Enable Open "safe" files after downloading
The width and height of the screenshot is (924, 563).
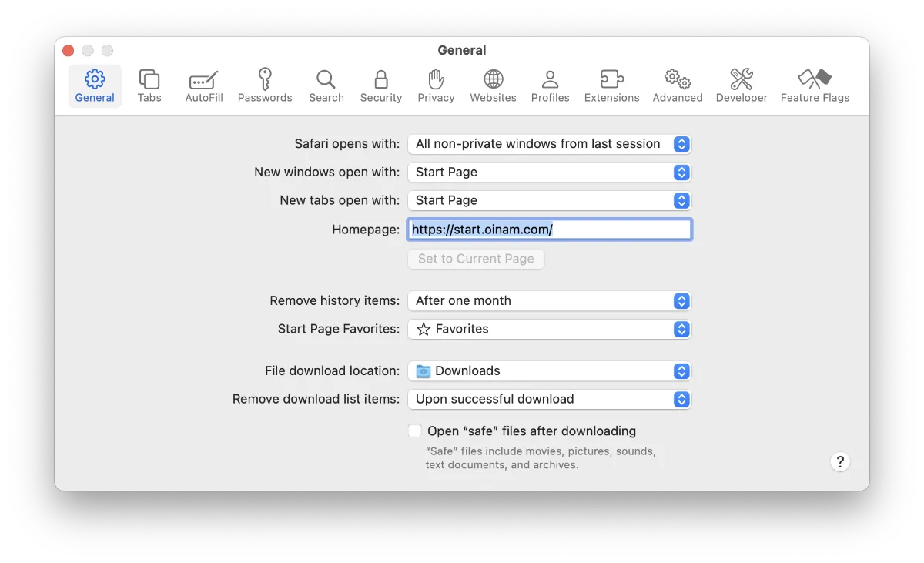[415, 431]
